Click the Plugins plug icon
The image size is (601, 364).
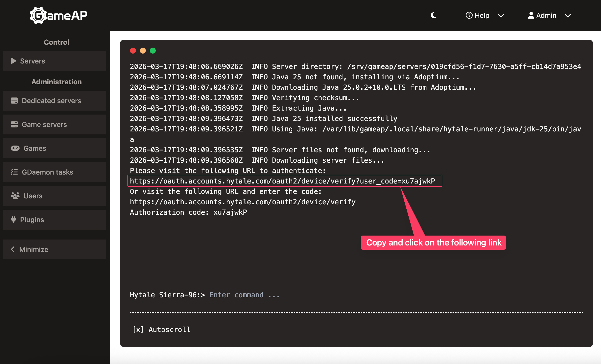point(13,220)
